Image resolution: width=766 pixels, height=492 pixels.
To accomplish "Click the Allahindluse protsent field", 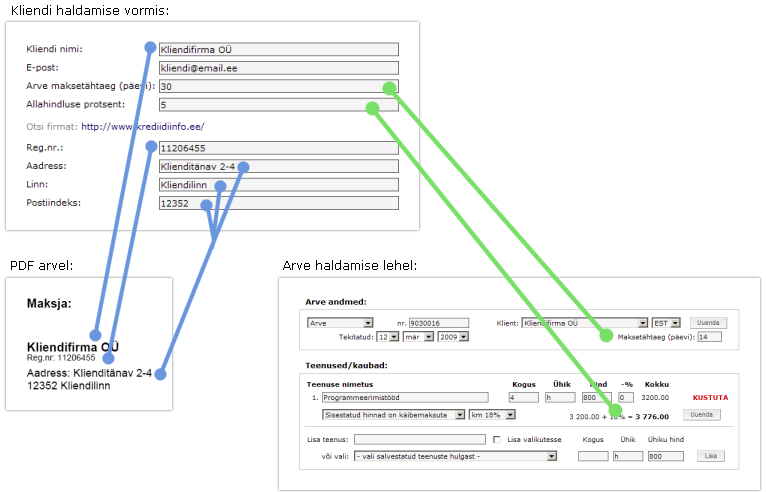I will [278, 105].
